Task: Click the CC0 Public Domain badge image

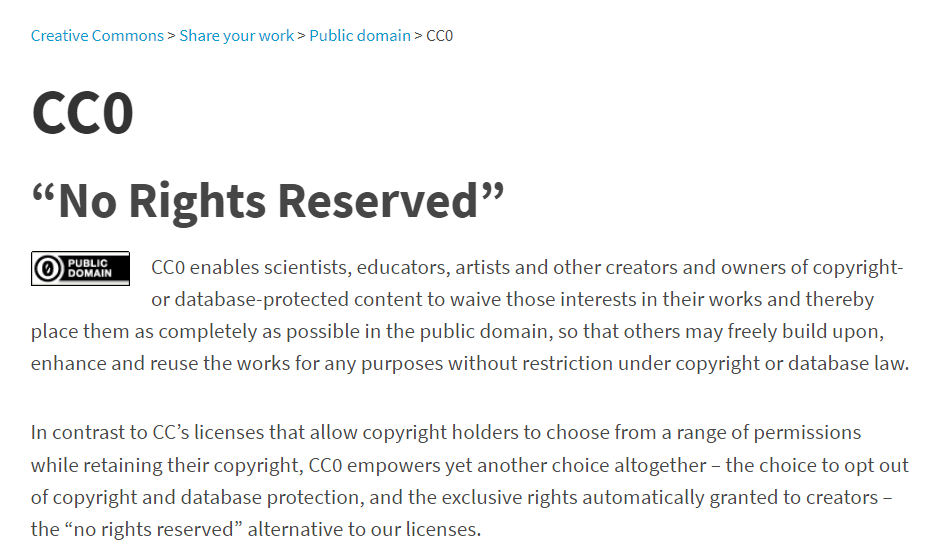Action: [x=80, y=268]
